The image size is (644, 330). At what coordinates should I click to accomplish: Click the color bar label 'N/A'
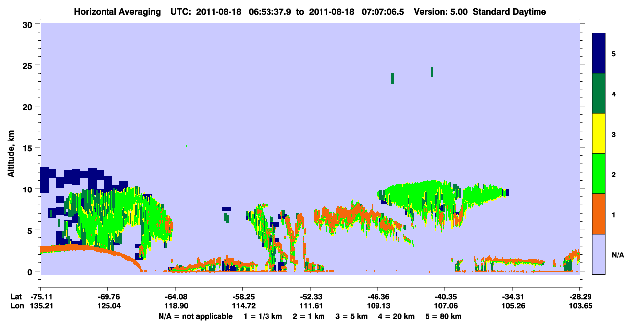click(617, 255)
